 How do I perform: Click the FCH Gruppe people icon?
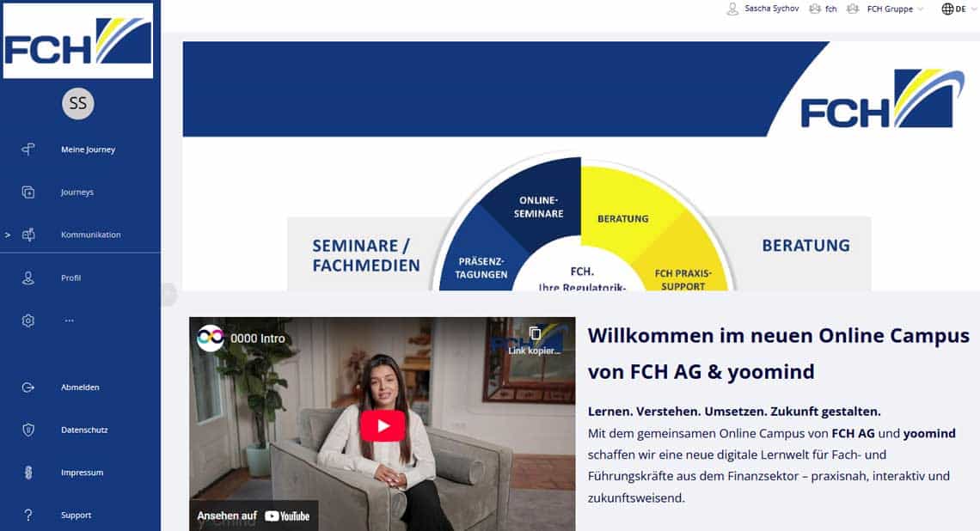853,9
